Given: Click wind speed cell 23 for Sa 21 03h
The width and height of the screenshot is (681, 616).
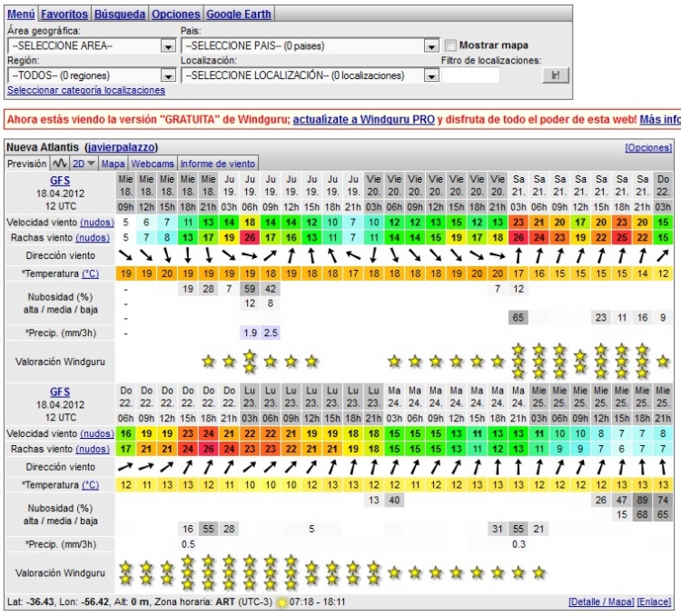Looking at the screenshot, I should pos(518,223).
